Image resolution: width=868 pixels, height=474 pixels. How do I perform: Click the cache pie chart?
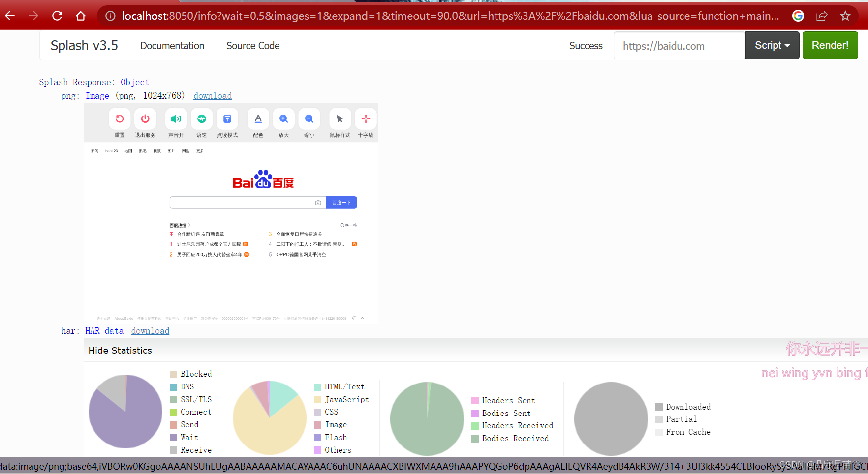tap(611, 419)
